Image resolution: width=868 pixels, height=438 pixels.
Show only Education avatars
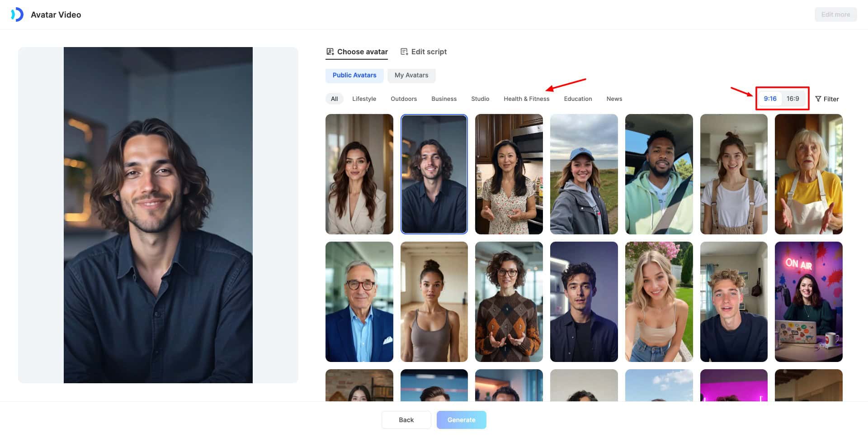(x=578, y=99)
